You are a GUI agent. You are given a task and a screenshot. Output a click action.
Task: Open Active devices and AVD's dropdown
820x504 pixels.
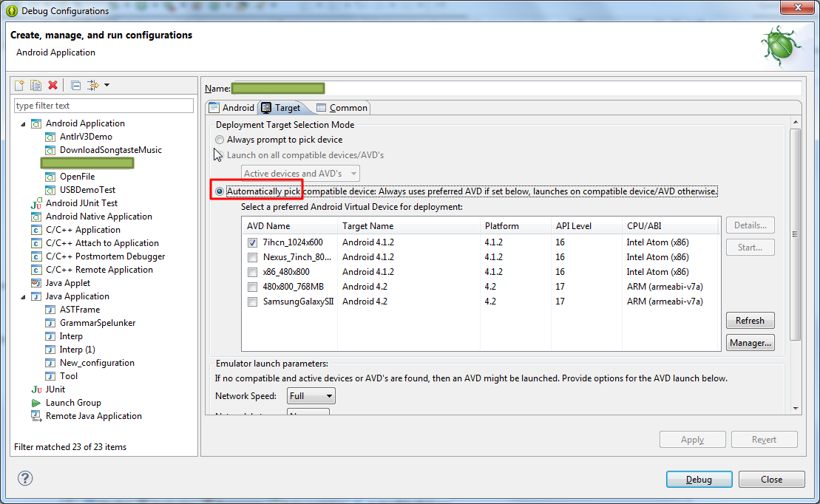(x=300, y=173)
